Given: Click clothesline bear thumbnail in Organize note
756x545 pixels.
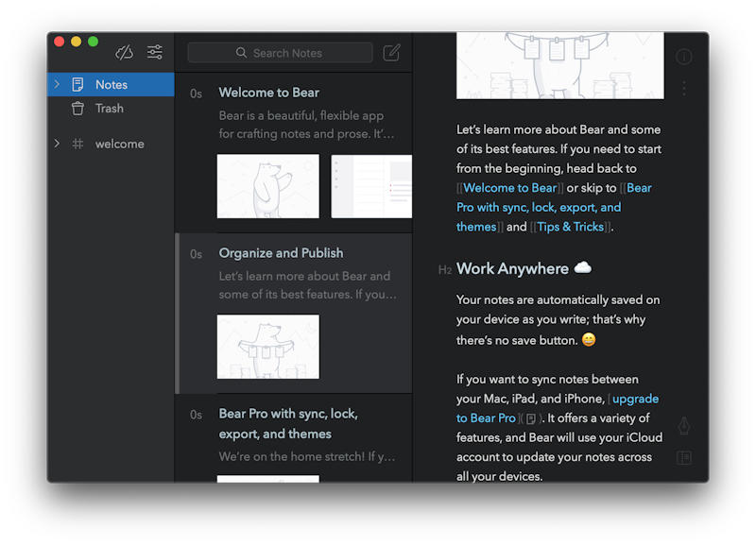Looking at the screenshot, I should [x=268, y=347].
